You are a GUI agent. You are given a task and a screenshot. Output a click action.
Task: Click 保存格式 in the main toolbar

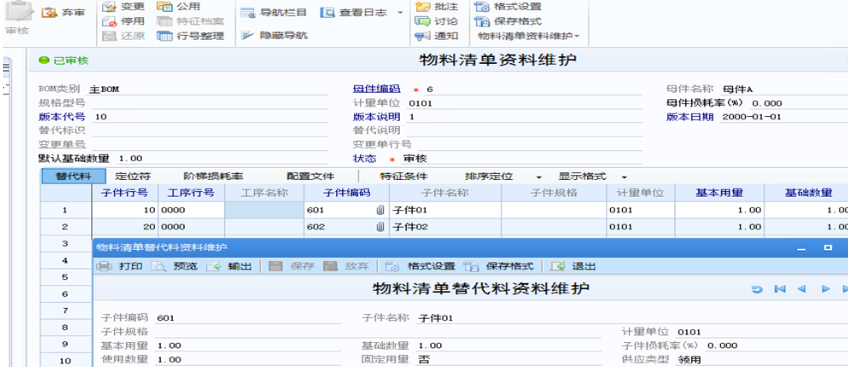508,22
